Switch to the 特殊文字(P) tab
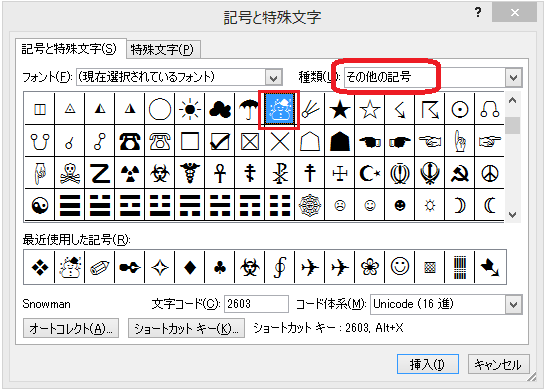 (163, 49)
